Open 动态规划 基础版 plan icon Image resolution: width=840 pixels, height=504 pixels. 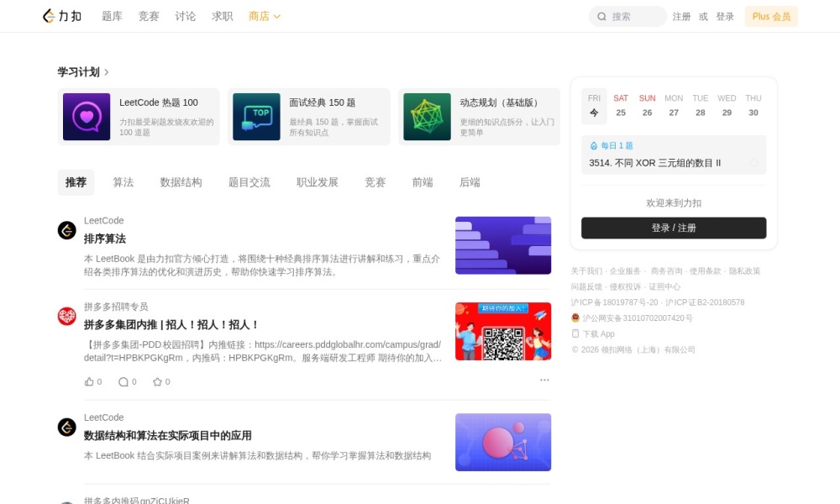[x=427, y=117]
